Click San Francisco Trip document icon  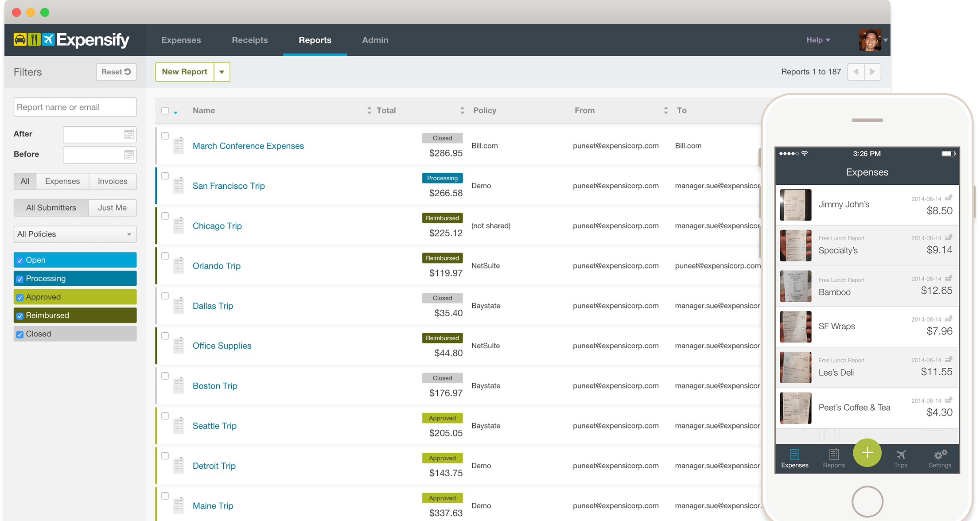[x=179, y=185]
